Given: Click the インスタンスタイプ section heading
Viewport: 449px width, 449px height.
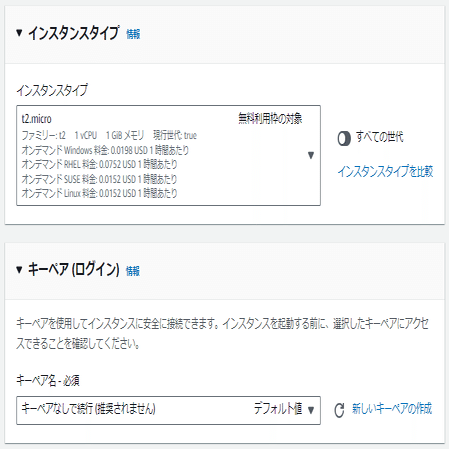Looking at the screenshot, I should tap(73, 33).
